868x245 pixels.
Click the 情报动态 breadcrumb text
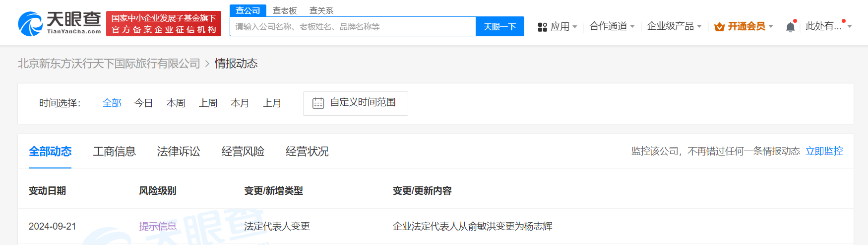(236, 64)
